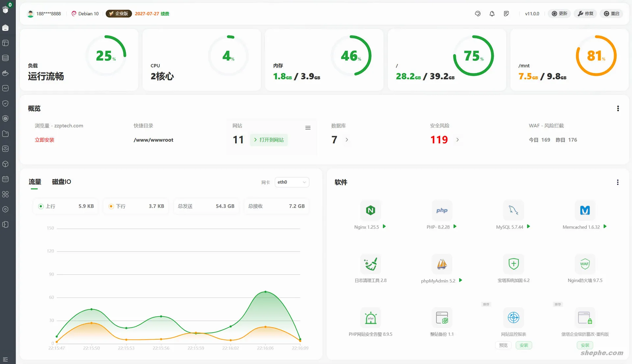The width and height of the screenshot is (632, 364).
Task: Open the eth0 network card dropdown
Action: click(x=292, y=182)
